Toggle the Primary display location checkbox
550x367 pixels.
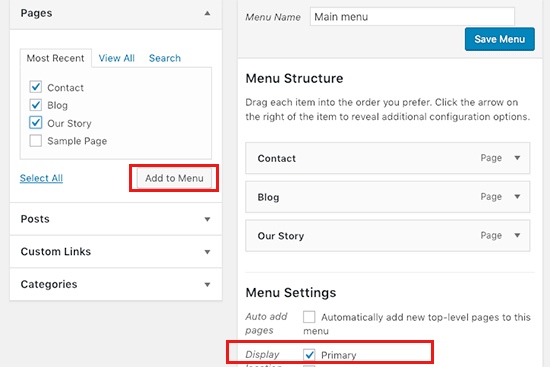309,355
